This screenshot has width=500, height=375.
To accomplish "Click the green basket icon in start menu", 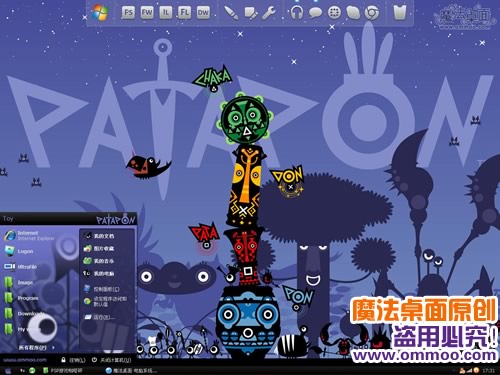I will (88, 248).
